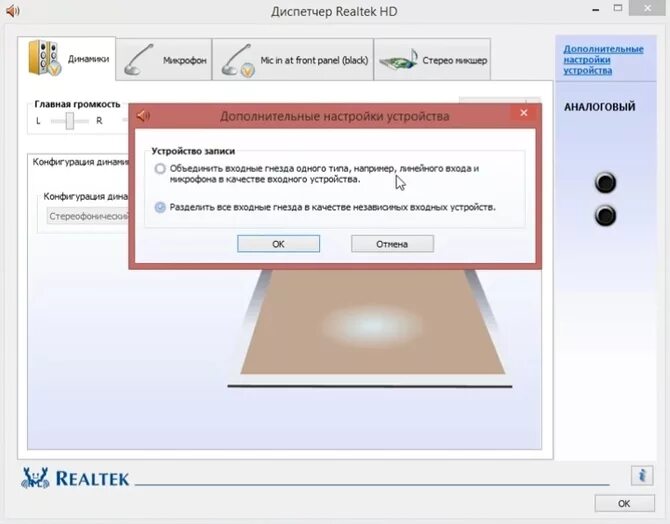Screen dimensions: 670x524
Task: Select the Разделить все входные гнезда radio option
Action: [160, 207]
